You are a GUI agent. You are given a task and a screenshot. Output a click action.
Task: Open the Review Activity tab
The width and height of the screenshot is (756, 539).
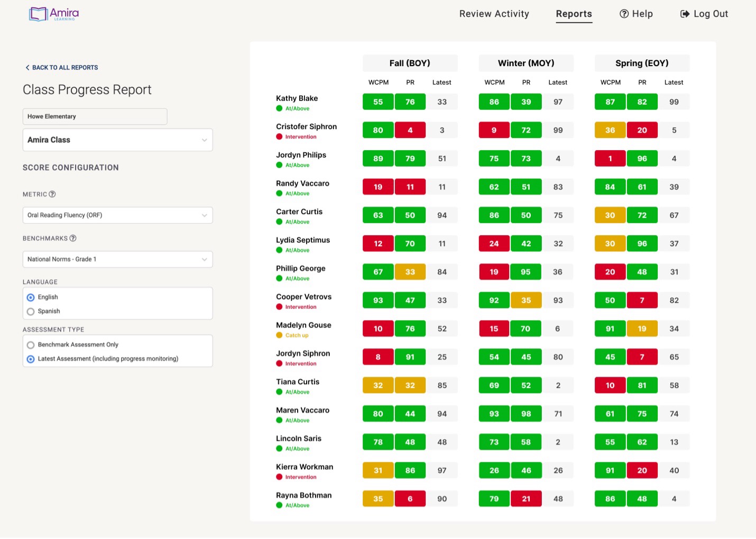tap(494, 14)
